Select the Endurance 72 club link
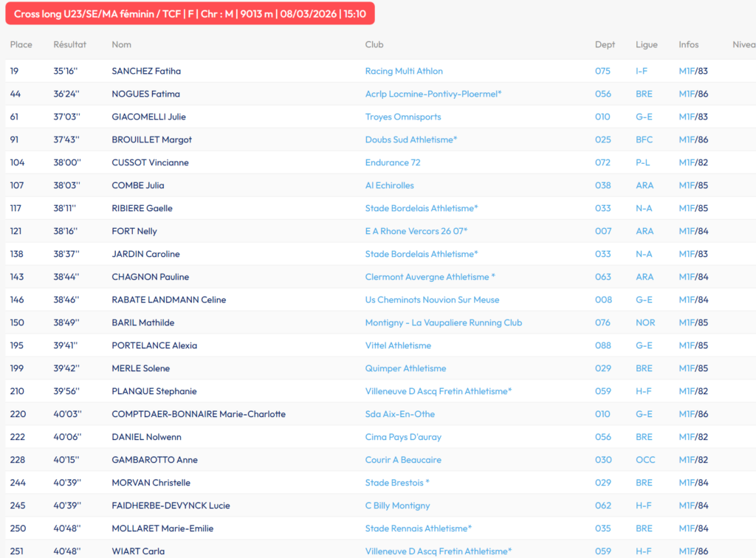 tap(393, 163)
